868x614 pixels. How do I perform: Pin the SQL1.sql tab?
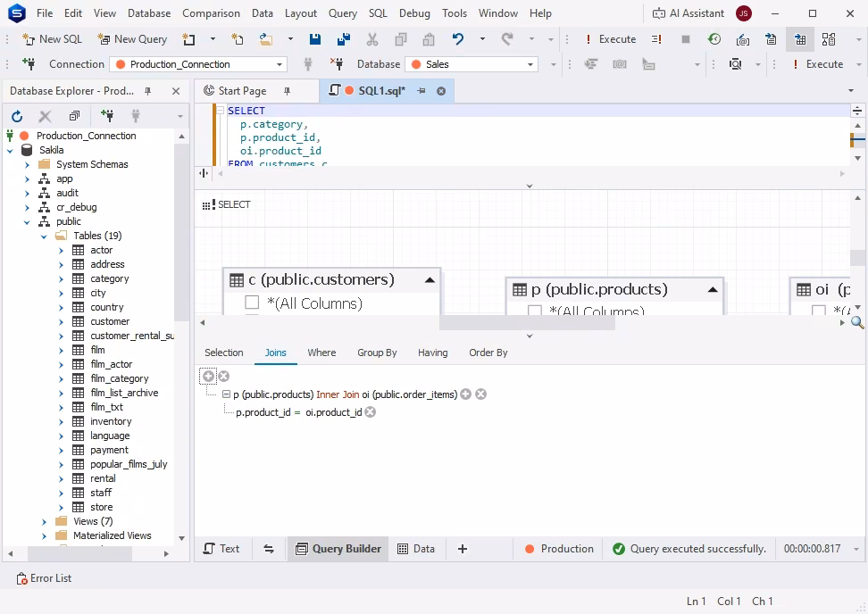(x=421, y=91)
